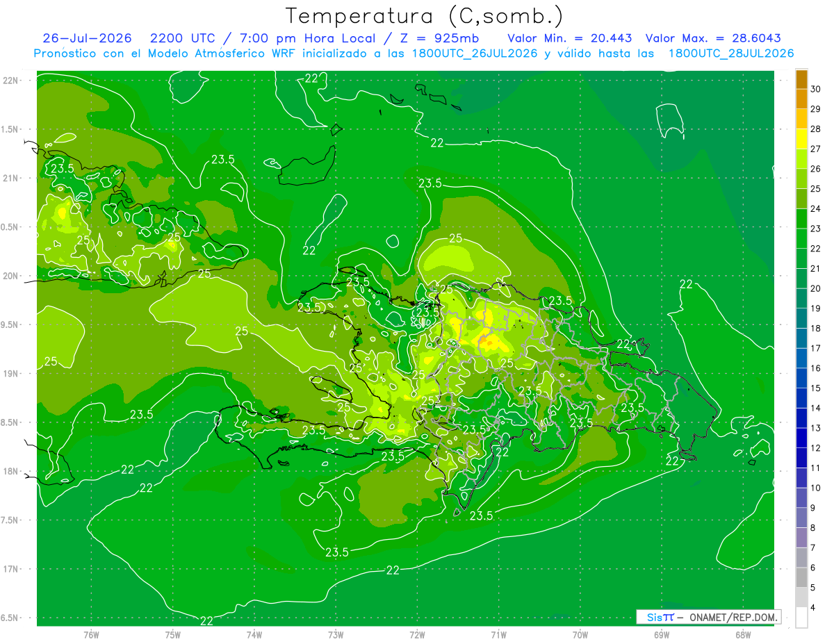
Task: Click the '27' label on the color scale
Action: coord(816,149)
